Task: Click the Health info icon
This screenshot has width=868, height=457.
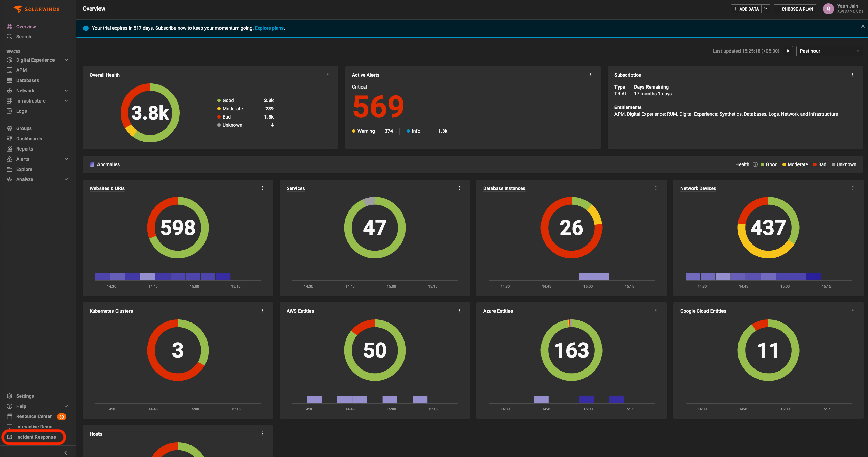Action: click(x=755, y=164)
